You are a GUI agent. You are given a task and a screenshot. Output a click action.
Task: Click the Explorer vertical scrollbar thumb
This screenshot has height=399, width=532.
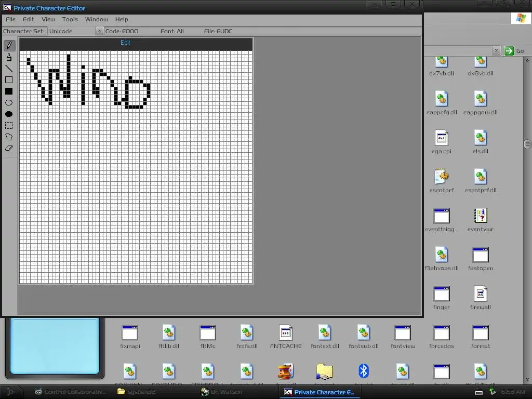click(x=527, y=144)
